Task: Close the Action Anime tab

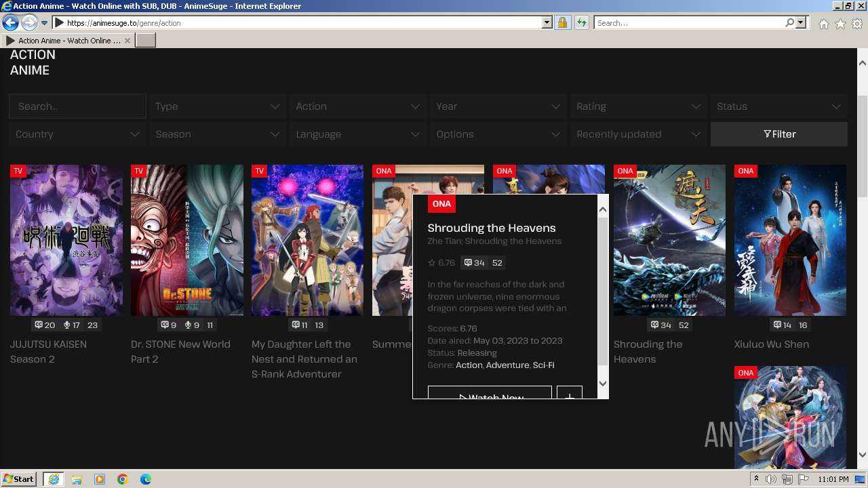Action: click(x=127, y=41)
